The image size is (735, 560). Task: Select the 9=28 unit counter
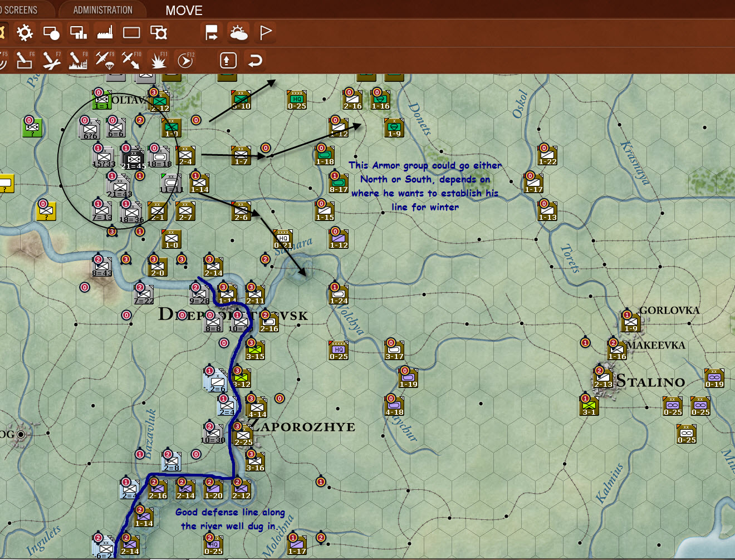coord(199,296)
